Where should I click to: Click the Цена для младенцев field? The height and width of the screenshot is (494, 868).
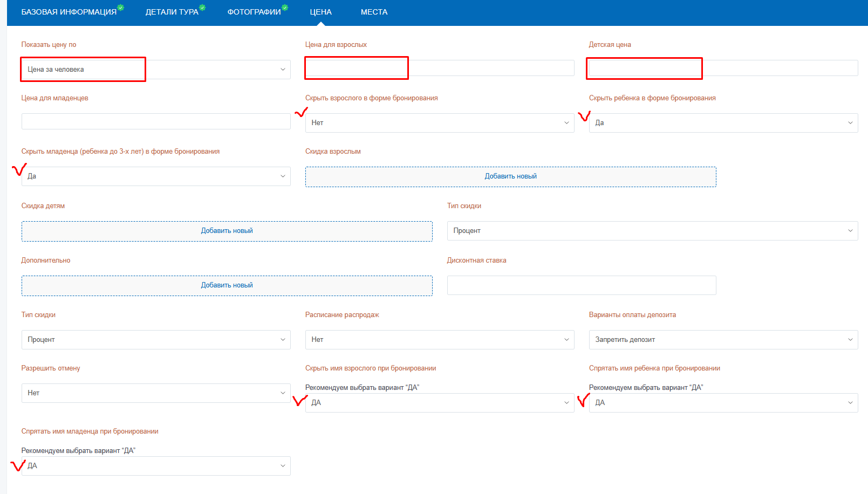point(156,121)
